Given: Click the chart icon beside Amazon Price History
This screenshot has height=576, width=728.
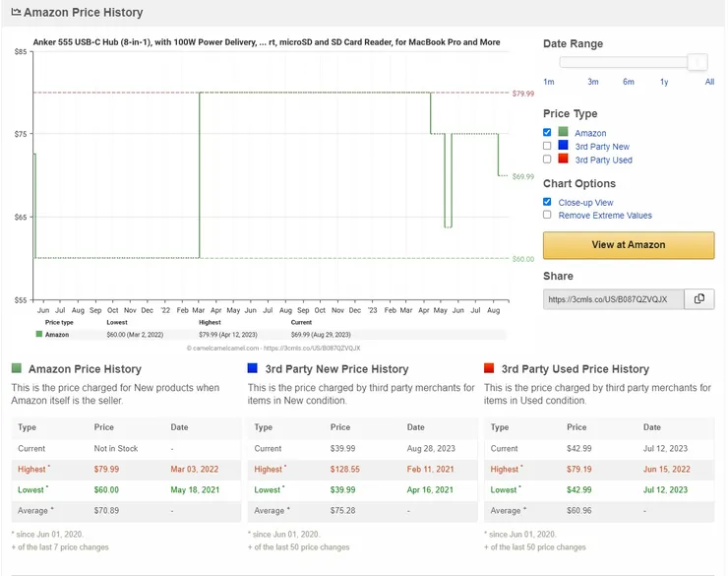Looking at the screenshot, I should [17, 12].
